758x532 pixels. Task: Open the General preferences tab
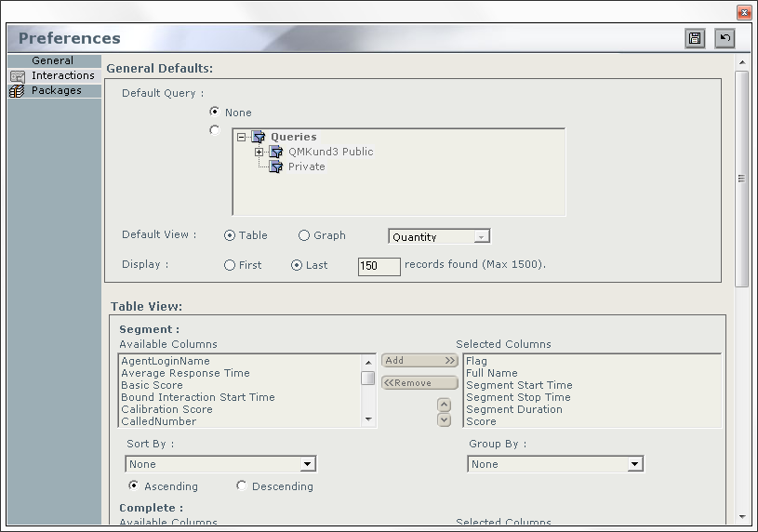[52, 60]
